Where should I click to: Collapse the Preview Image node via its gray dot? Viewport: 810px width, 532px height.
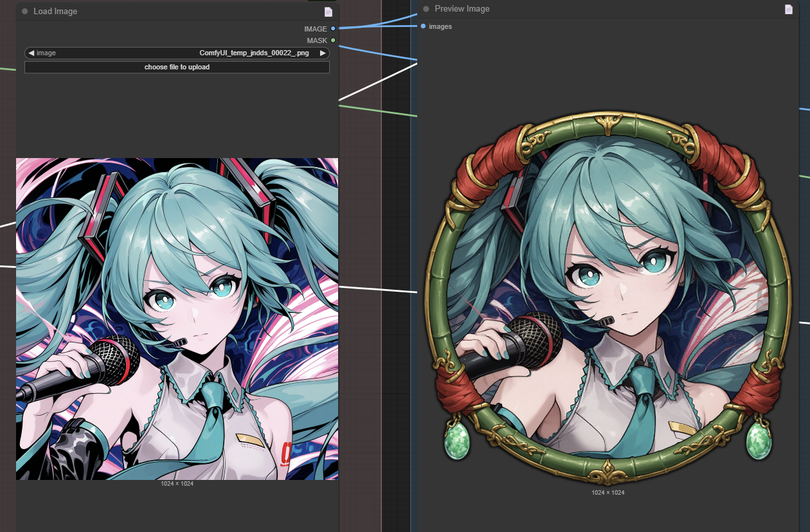coord(426,9)
